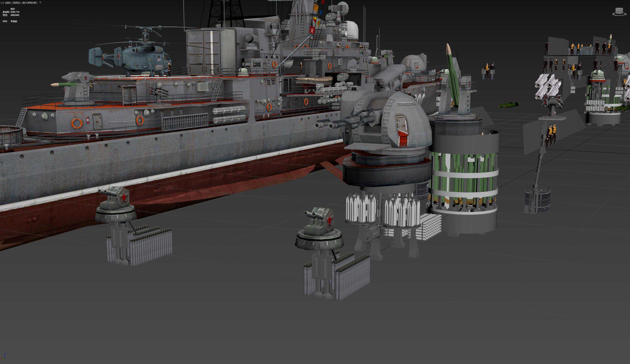Image resolution: width=630 pixels, height=364 pixels.
Task: Open the 高质量 quality label menu
Action: coord(17,3)
